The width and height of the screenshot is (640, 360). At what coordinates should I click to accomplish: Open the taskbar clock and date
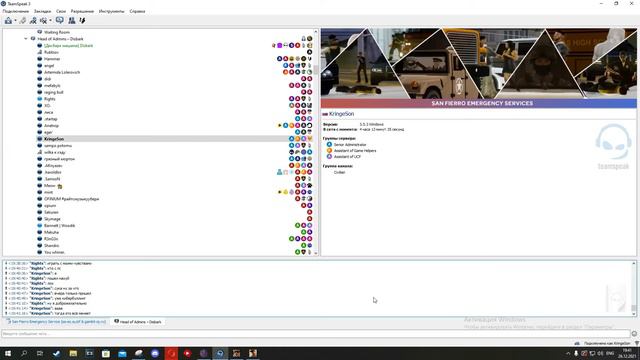click(x=627, y=353)
